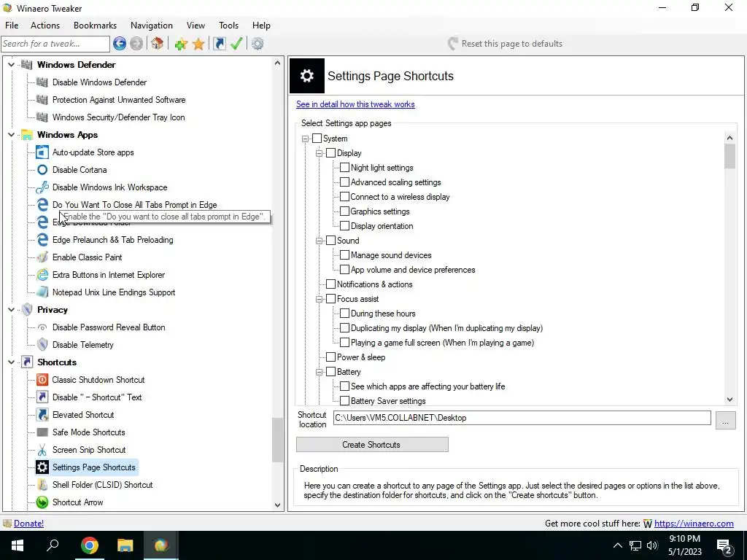Check the Advanced scaling settings checkbox

[x=344, y=182]
